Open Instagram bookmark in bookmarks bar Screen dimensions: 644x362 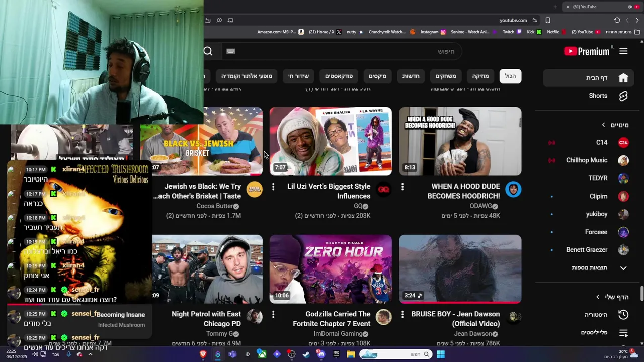433,32
